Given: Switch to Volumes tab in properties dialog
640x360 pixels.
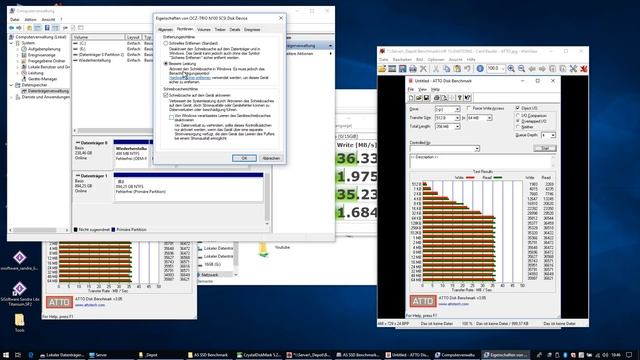Looking at the screenshot, I should tap(203, 29).
